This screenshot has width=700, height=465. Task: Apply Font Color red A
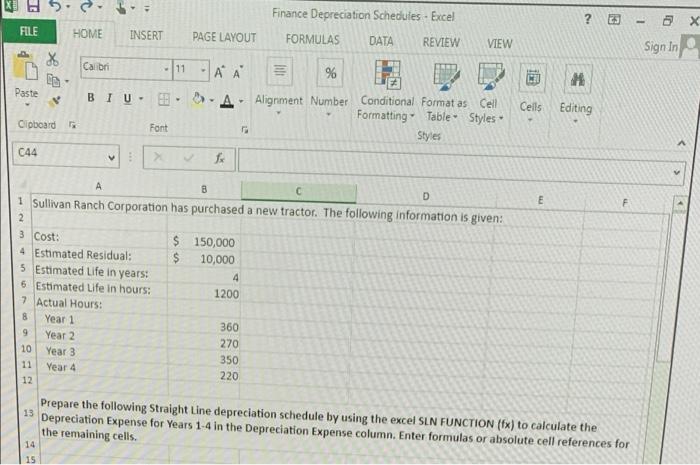pyautogui.click(x=227, y=101)
